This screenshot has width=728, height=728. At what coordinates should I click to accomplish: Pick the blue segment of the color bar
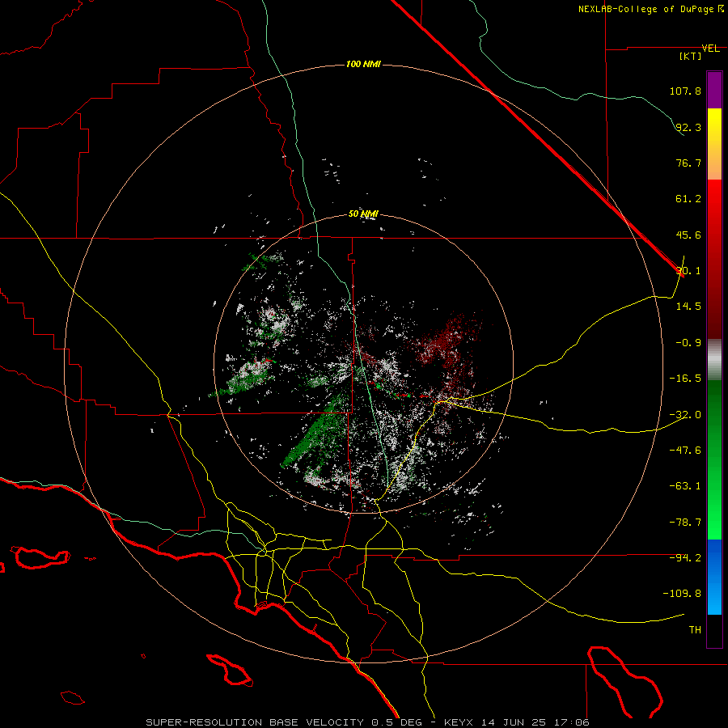[x=714, y=577]
